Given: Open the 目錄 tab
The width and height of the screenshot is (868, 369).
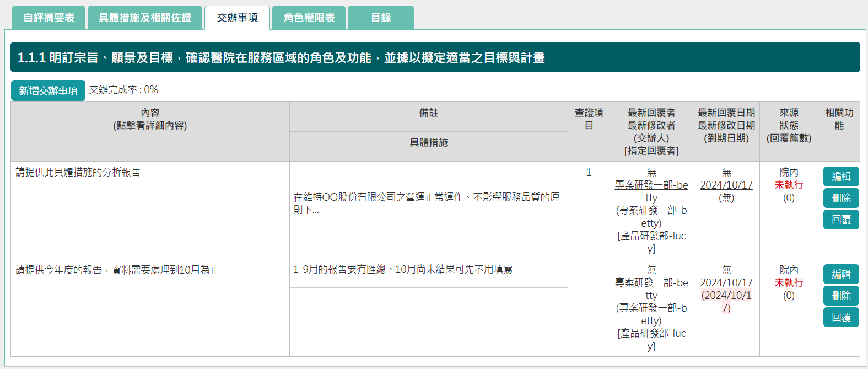Looking at the screenshot, I should pos(381,18).
